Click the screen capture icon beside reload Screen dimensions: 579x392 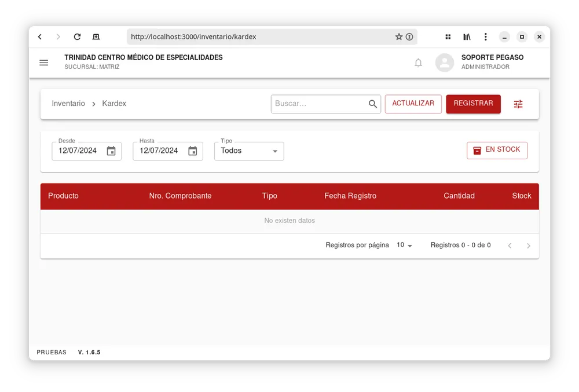coord(96,36)
